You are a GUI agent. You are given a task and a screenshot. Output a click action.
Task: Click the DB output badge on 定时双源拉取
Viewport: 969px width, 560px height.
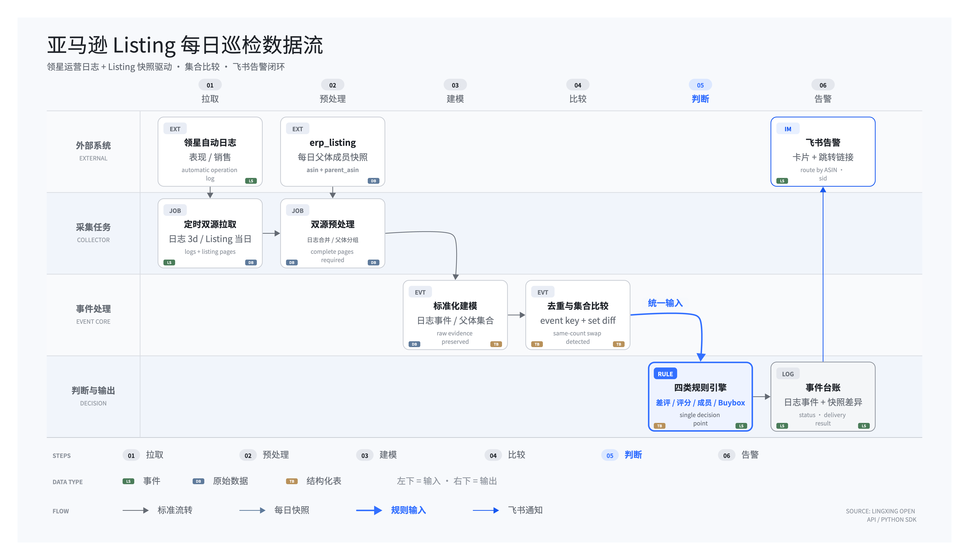pyautogui.click(x=251, y=262)
